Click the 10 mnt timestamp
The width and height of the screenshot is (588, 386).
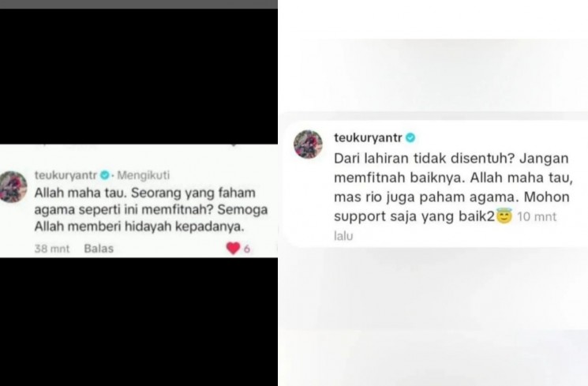[x=537, y=216]
